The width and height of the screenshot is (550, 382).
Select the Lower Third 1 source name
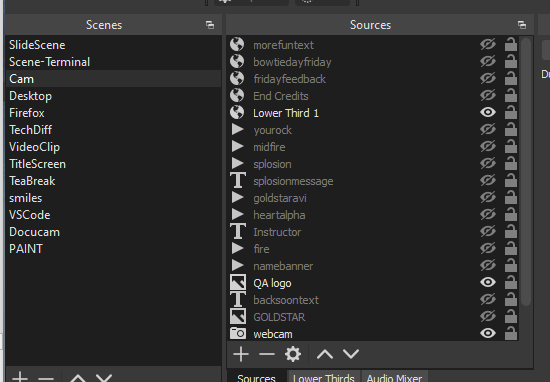click(286, 113)
